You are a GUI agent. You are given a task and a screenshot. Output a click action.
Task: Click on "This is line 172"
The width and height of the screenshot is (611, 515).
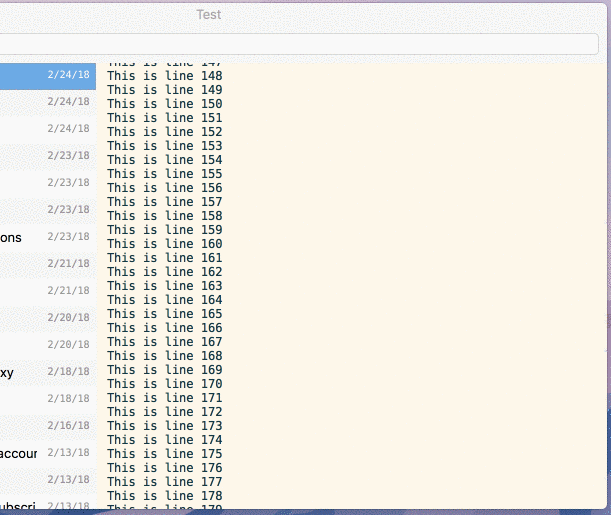tap(165, 412)
